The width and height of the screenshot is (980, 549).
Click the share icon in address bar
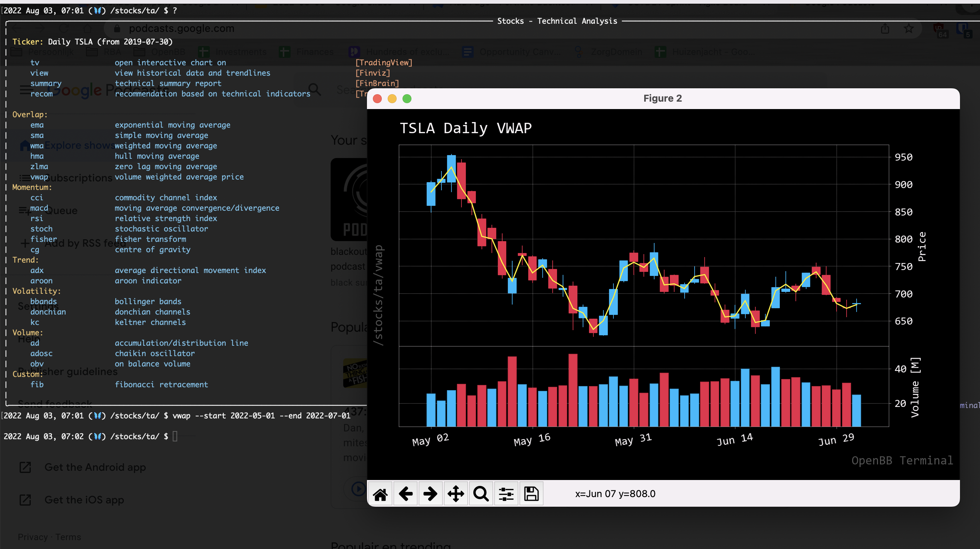885,29
